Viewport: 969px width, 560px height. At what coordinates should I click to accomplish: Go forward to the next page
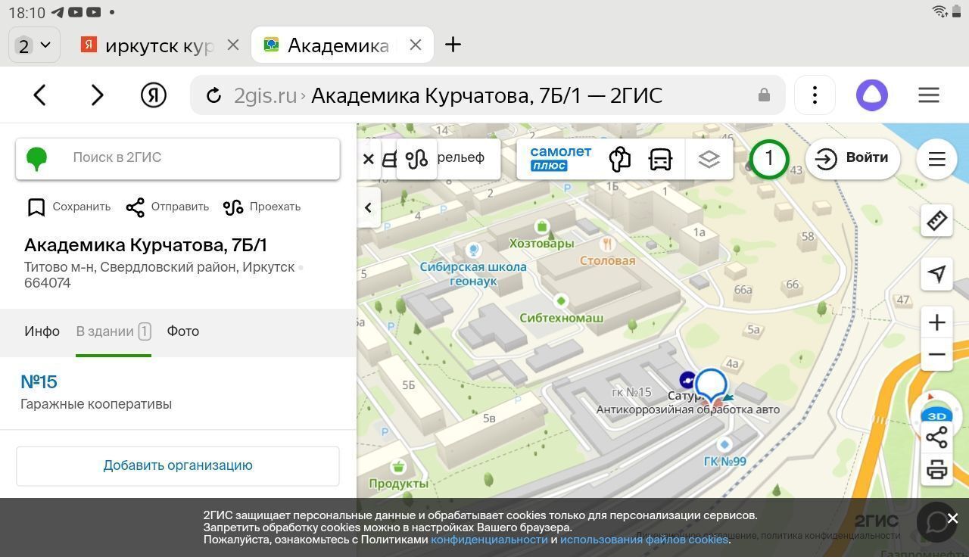click(x=97, y=95)
